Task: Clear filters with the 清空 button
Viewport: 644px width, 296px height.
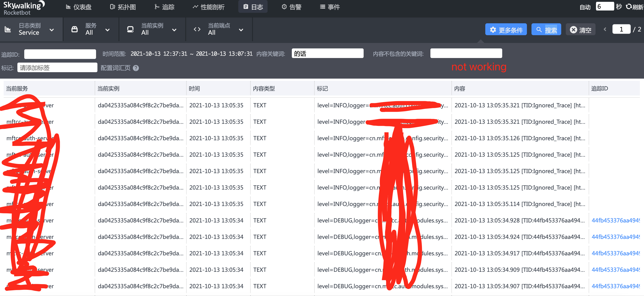Action: 580,29
